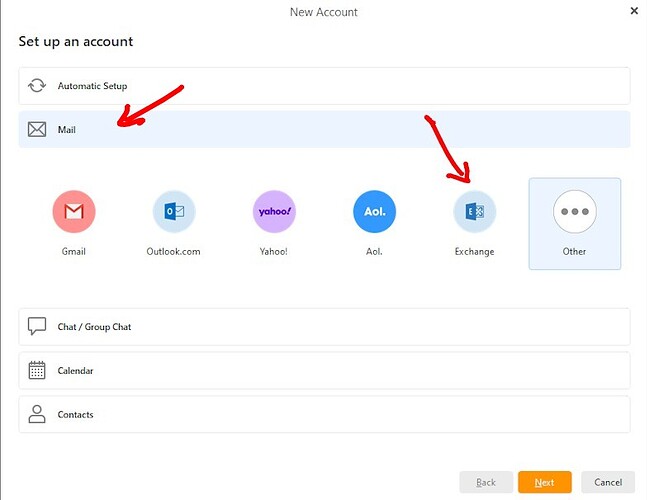Image resolution: width=648 pixels, height=500 pixels.
Task: Click the chat bubble icon
Action: pyautogui.click(x=37, y=327)
